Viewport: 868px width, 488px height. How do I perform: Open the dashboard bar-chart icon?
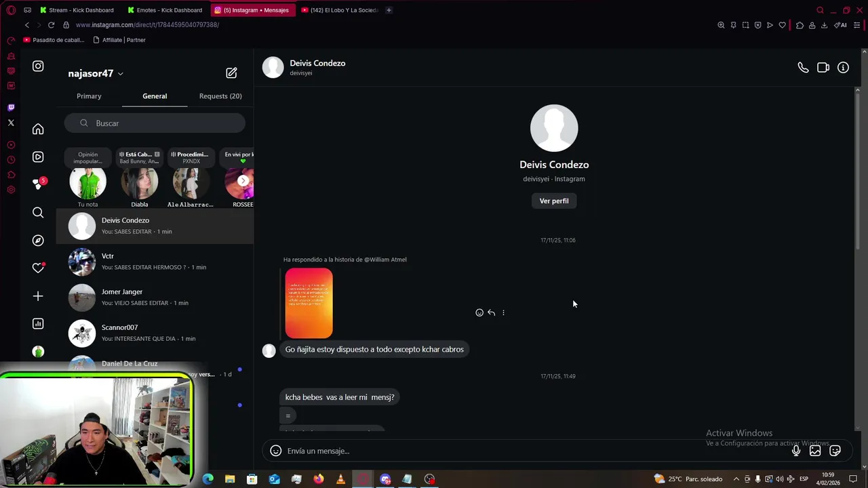tap(38, 324)
